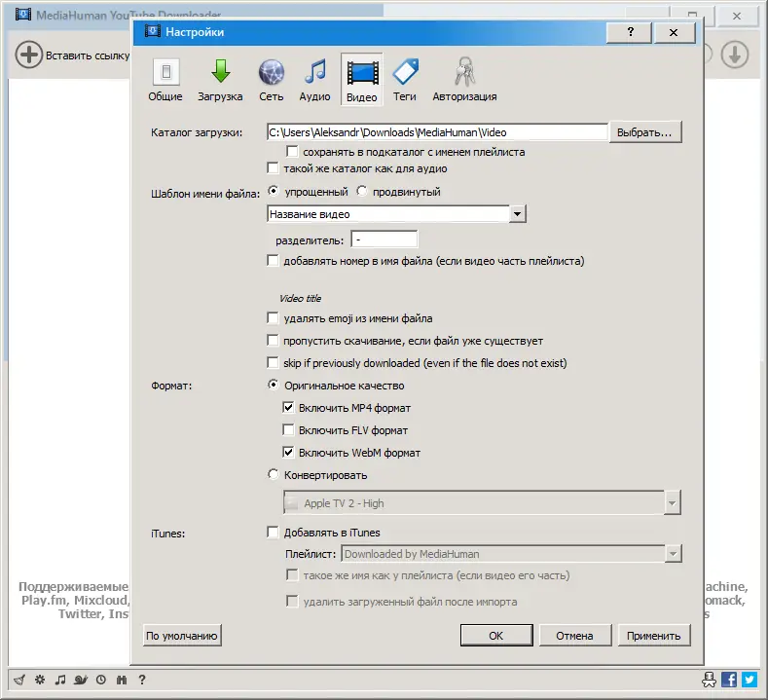Click the Каталог загрузки path field
768x700 pixels.
pyautogui.click(x=437, y=132)
